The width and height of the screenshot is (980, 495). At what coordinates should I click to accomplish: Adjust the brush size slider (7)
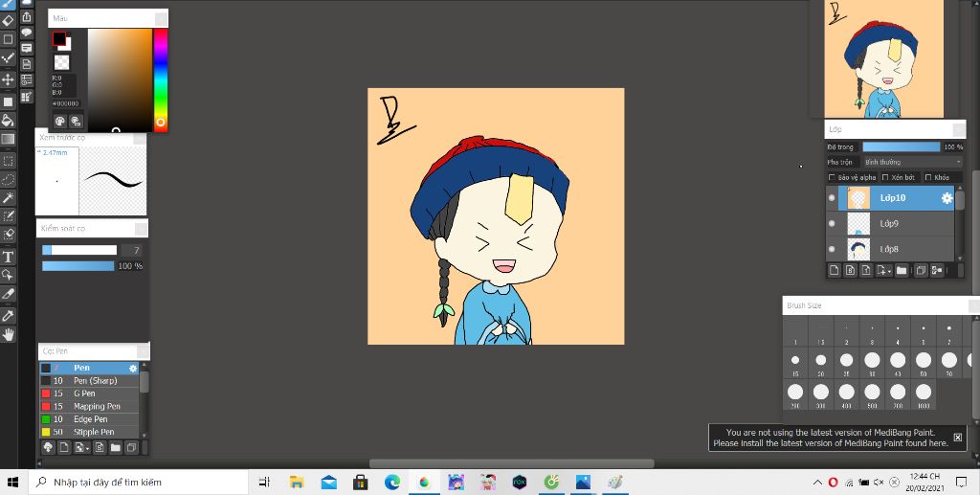(x=79, y=251)
